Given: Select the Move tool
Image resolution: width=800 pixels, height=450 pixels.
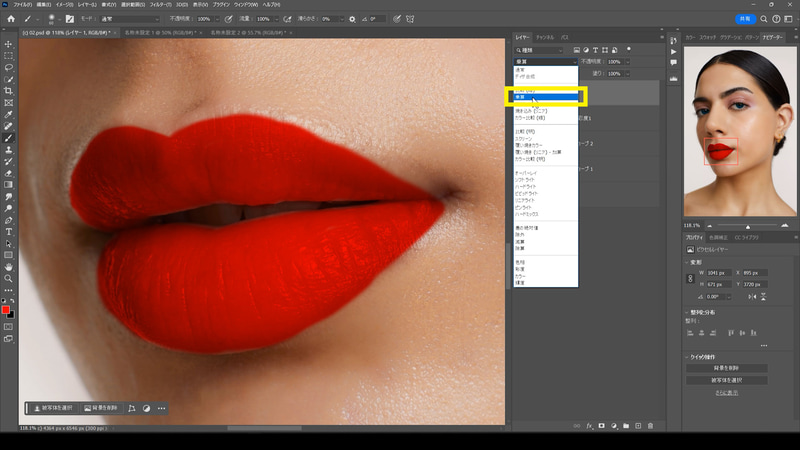Looking at the screenshot, I should tap(8, 43).
